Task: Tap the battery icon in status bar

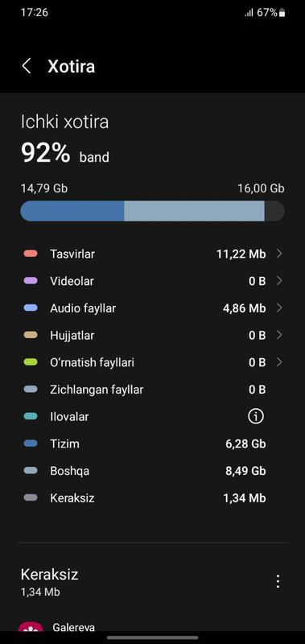Action: (282, 13)
